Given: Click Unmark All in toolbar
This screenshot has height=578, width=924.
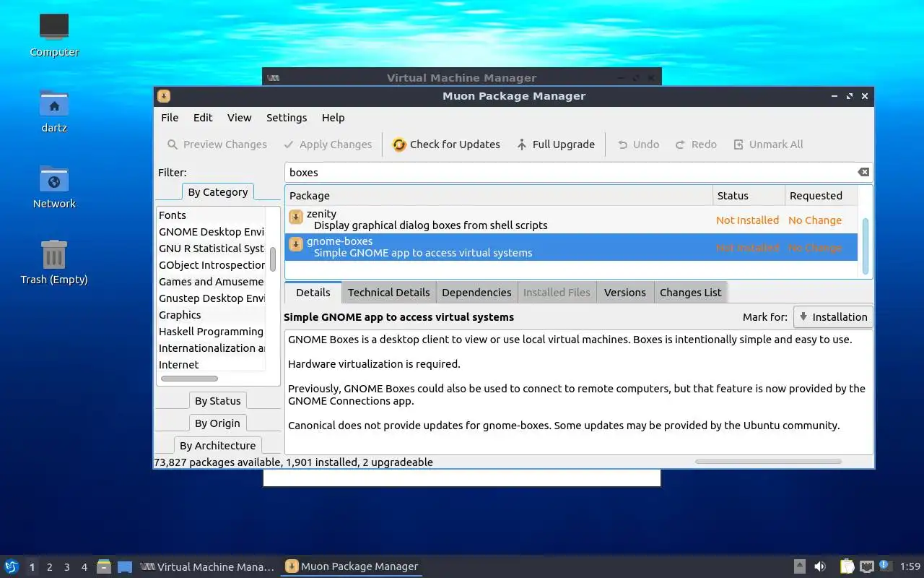Looking at the screenshot, I should pyautogui.click(x=768, y=144).
